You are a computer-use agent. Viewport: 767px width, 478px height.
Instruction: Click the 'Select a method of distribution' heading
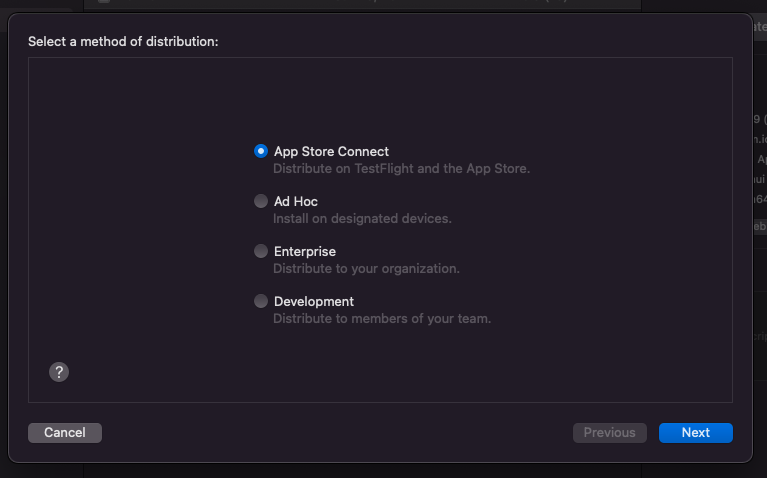pyautogui.click(x=123, y=42)
